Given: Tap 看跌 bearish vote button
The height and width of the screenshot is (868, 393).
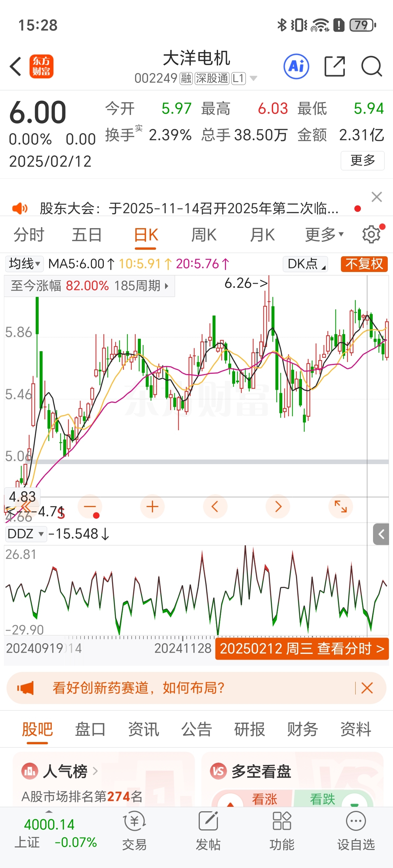Looking at the screenshot, I should coord(334,799).
